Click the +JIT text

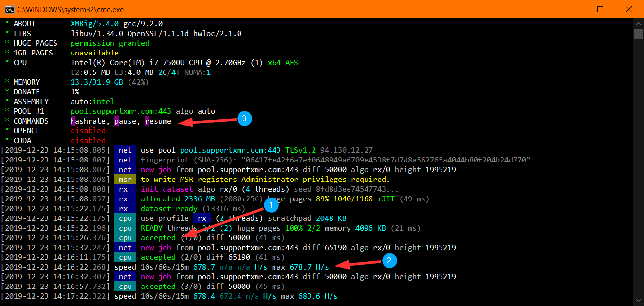coord(386,198)
